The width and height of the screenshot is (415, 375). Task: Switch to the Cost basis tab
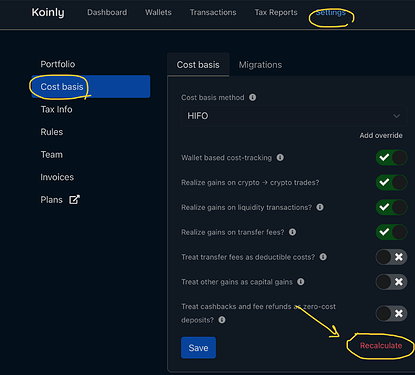pyautogui.click(x=198, y=65)
